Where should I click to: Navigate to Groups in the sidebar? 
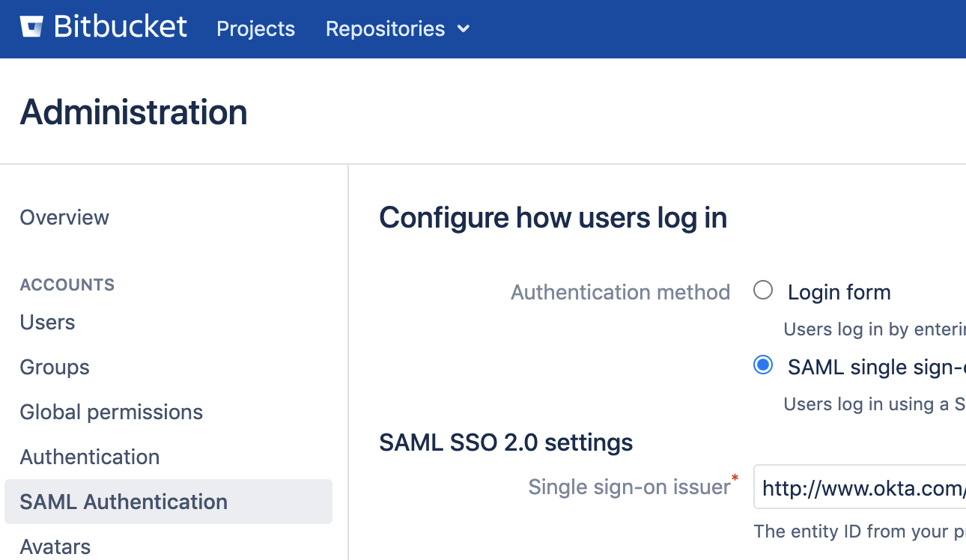(x=55, y=367)
